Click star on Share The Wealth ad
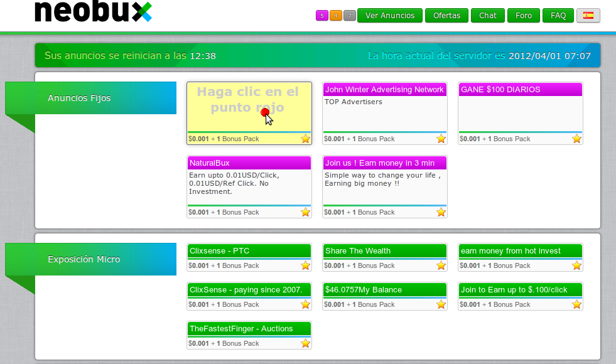Viewport: 616px width, 364px height. [441, 265]
